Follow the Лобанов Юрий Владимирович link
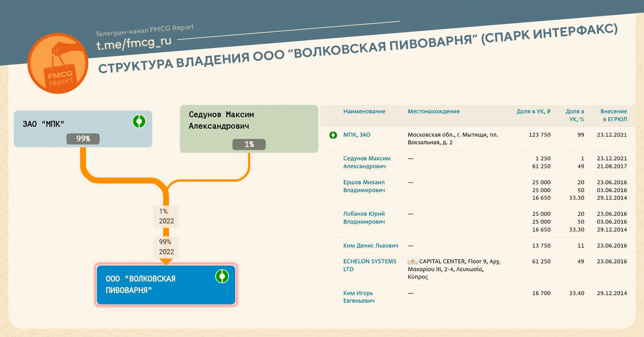Viewport: 644px width, 337px height. (x=364, y=218)
